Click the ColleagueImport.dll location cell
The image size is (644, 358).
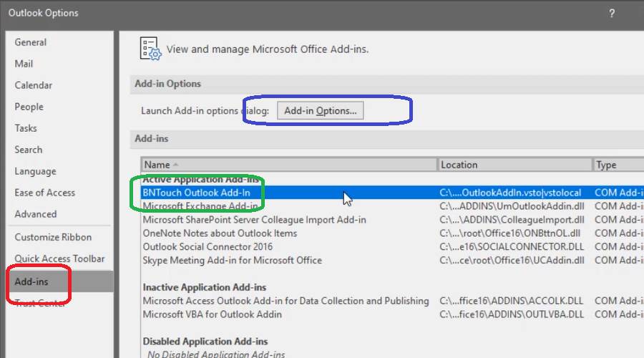point(512,220)
